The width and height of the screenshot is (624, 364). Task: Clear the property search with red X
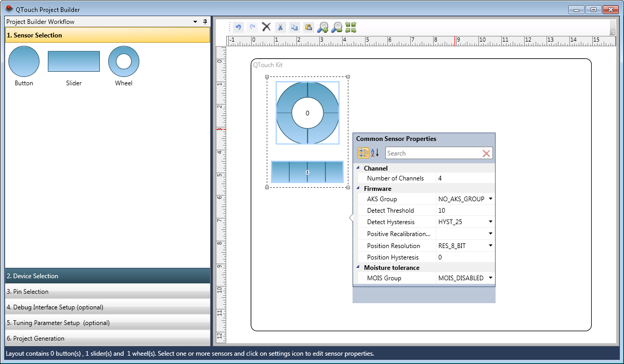click(x=486, y=153)
